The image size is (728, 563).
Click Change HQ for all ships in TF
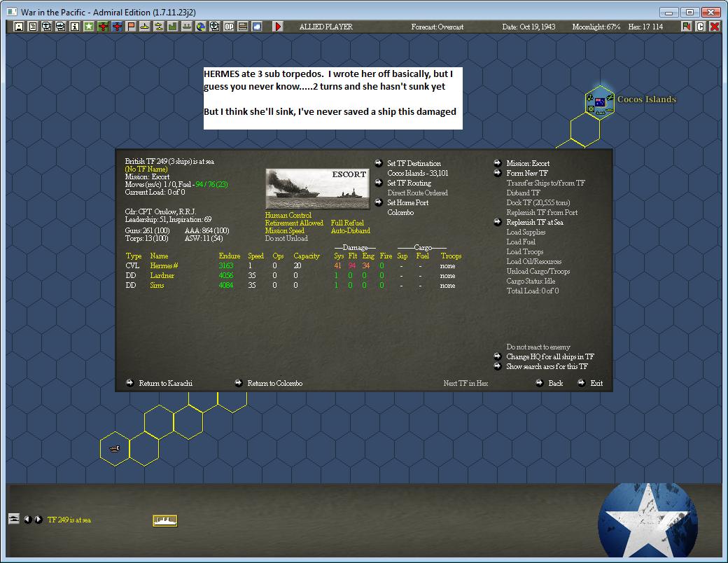pos(550,356)
